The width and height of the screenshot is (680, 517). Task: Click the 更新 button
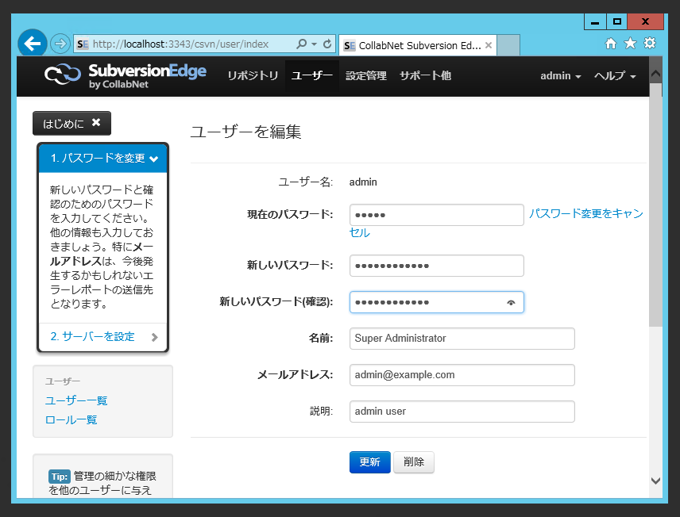(370, 462)
